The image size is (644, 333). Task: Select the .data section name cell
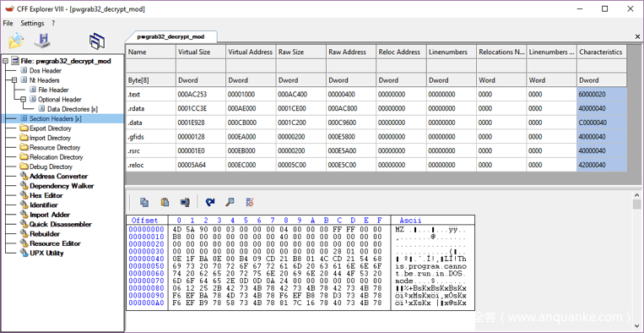151,123
